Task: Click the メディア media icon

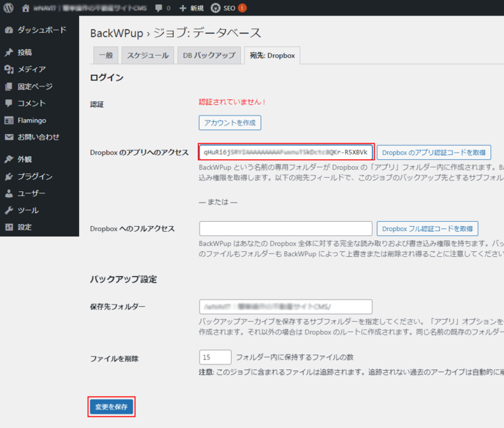Action: [x=9, y=69]
